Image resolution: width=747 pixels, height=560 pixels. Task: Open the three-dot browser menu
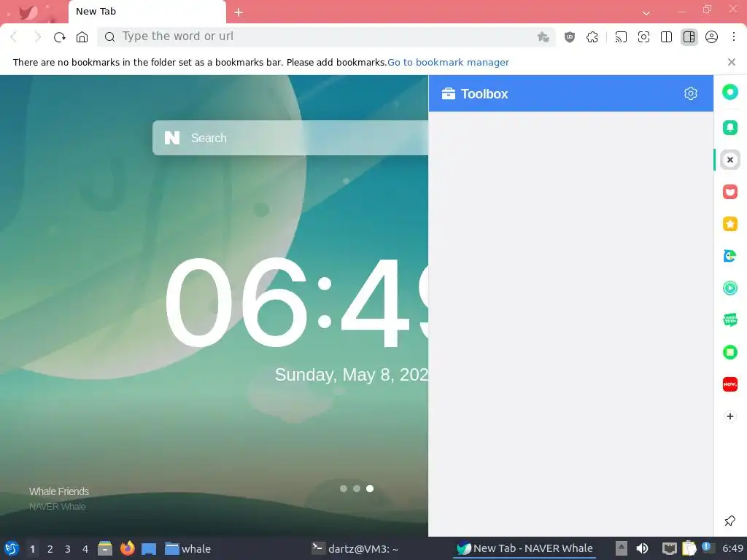click(734, 36)
